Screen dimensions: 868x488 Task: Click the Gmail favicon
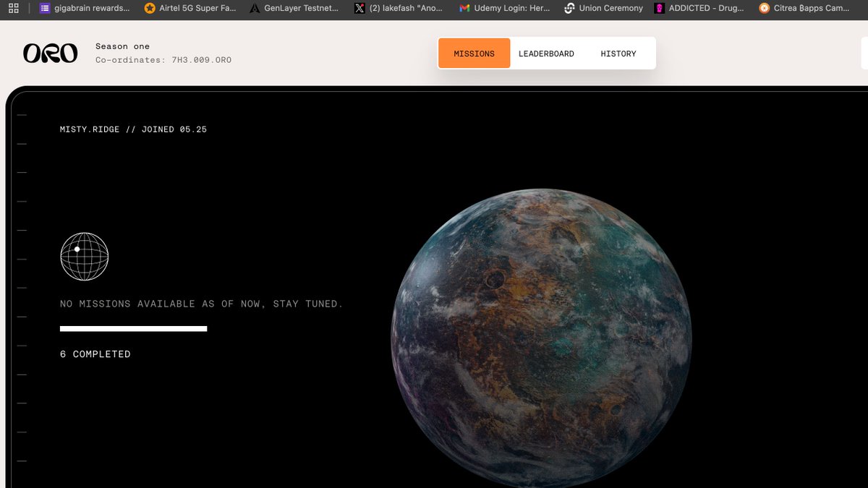[x=464, y=9]
